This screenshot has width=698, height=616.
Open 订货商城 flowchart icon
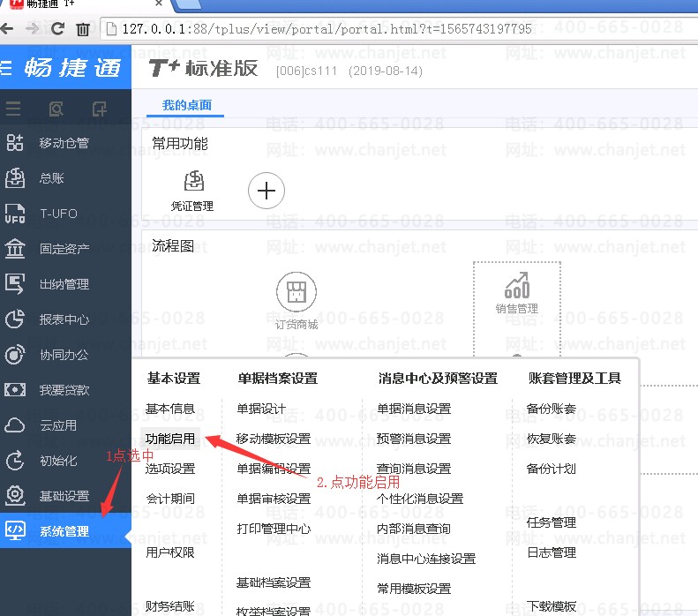(x=296, y=292)
